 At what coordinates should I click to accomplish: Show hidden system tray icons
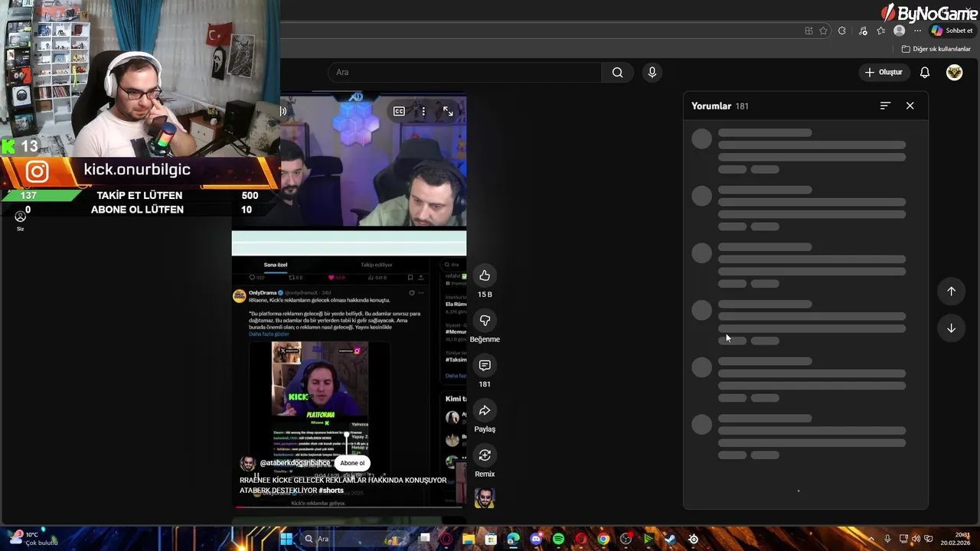coord(871,539)
